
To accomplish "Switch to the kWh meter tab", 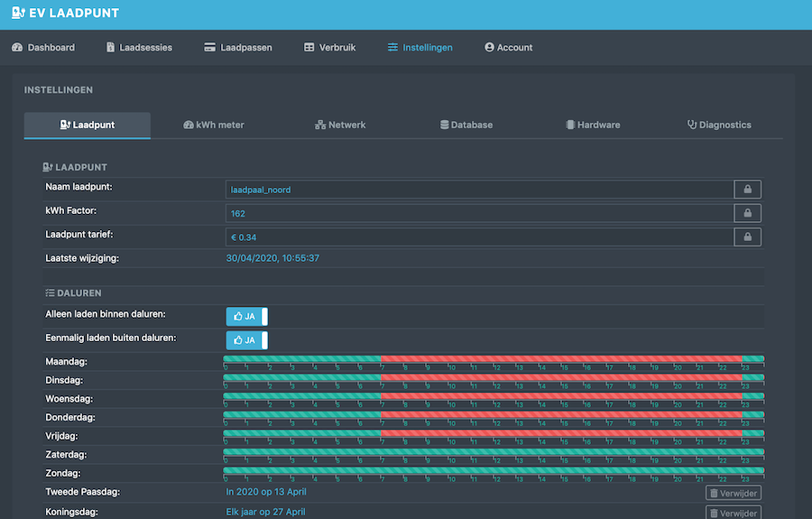I will tap(213, 125).
